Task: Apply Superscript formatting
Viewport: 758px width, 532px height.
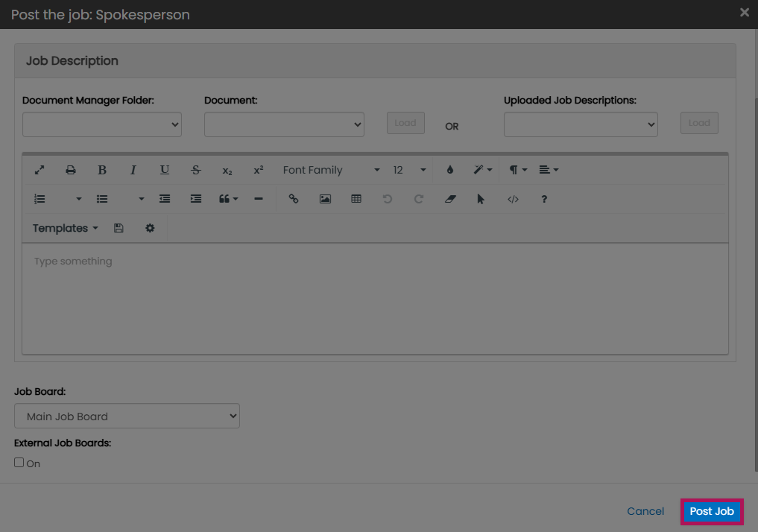Action: click(259, 170)
